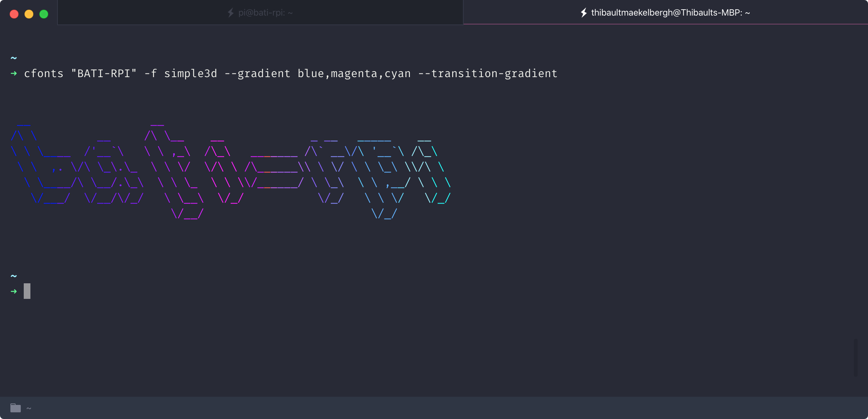The width and height of the screenshot is (868, 419).
Task: Click the lightning icon in the pi@bati-rpi tab
Action: 231,13
